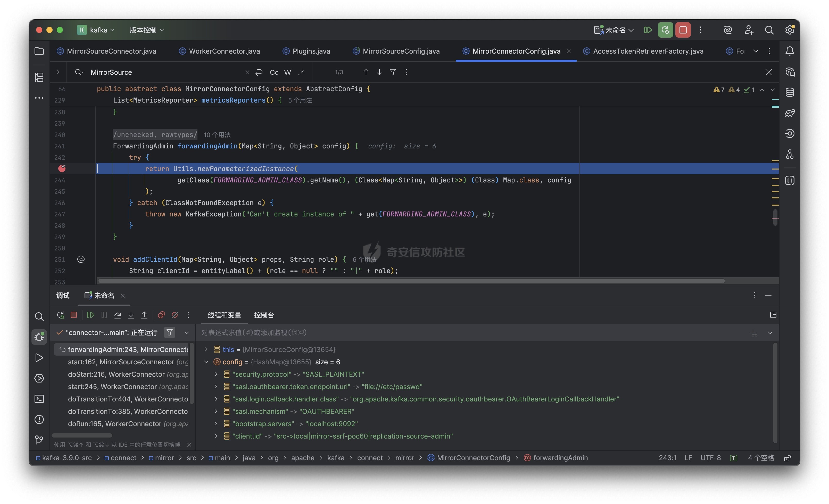Switch to AccessTokenRetrieverFactory.java tab

coord(643,51)
